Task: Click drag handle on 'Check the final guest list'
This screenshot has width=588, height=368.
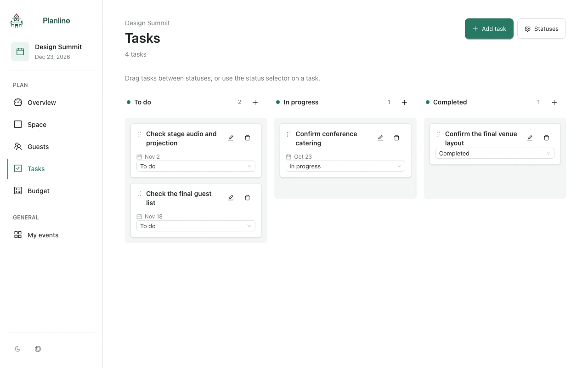Action: pos(139,194)
